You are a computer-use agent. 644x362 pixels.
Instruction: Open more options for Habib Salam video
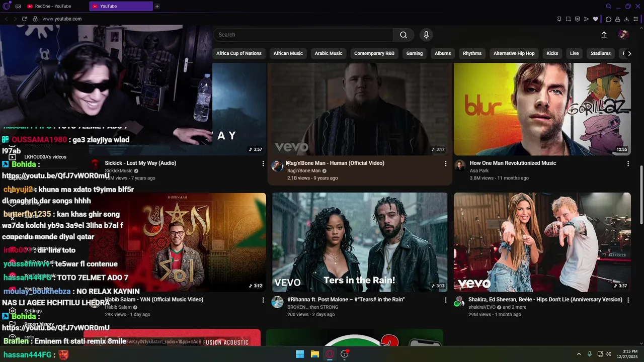263,300
